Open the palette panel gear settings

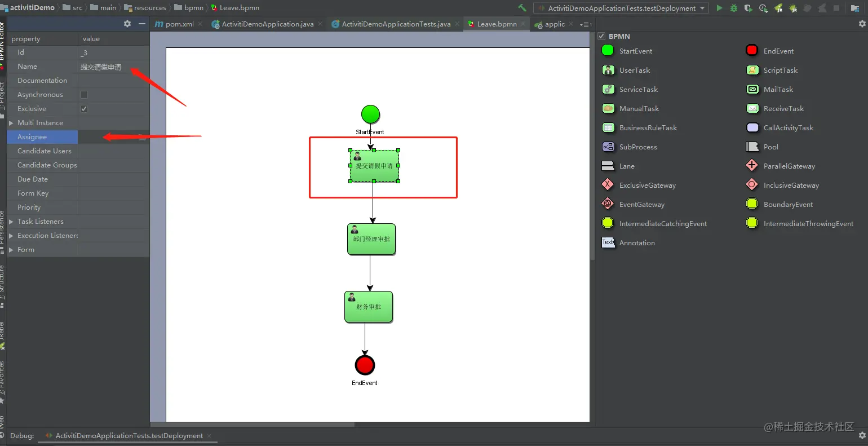point(862,24)
